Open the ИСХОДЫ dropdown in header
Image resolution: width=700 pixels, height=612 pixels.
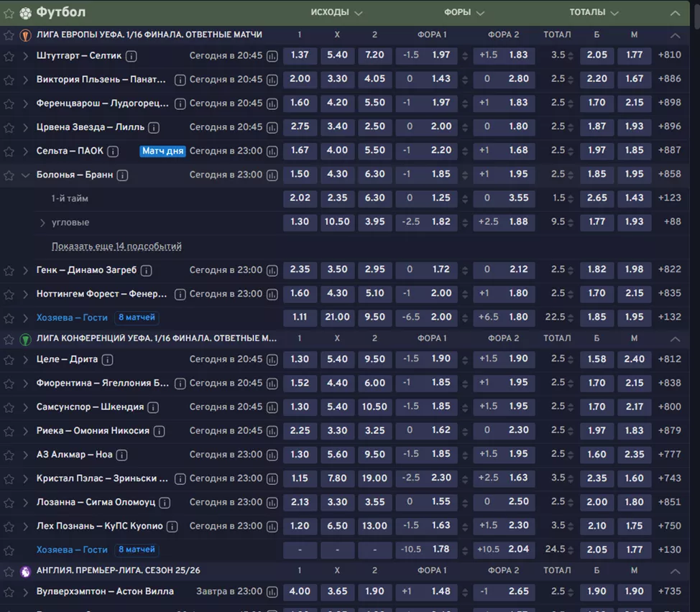point(336,12)
